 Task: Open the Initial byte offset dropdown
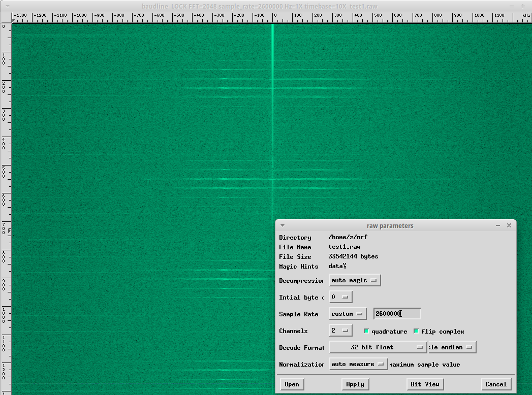[x=340, y=297]
